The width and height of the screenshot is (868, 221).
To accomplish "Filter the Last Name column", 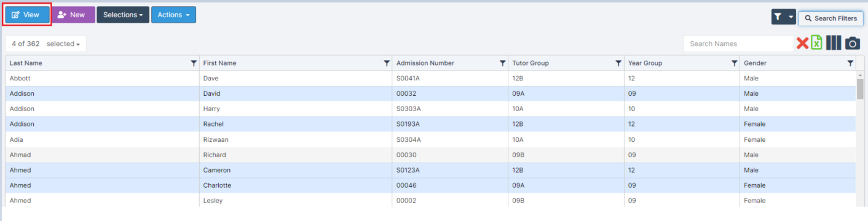I will [x=194, y=63].
